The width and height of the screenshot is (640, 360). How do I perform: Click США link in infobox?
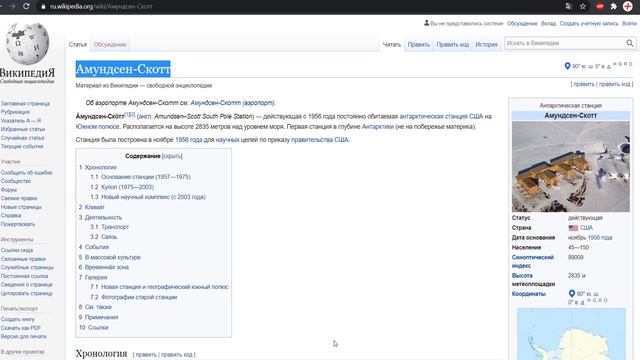click(586, 228)
